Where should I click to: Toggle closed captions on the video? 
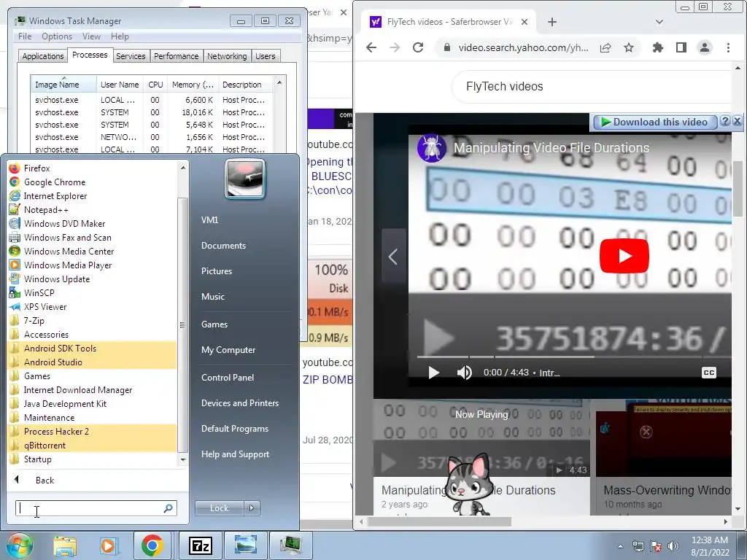click(x=708, y=373)
